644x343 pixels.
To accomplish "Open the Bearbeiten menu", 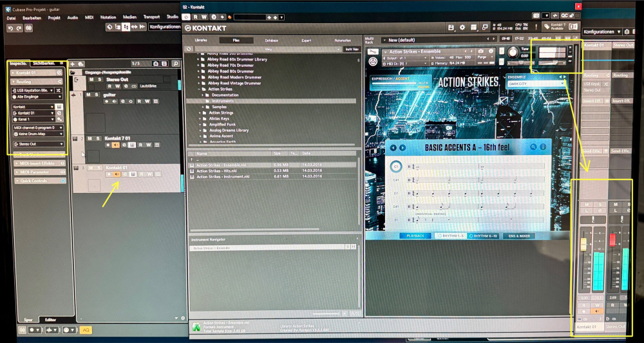I will click(x=32, y=17).
